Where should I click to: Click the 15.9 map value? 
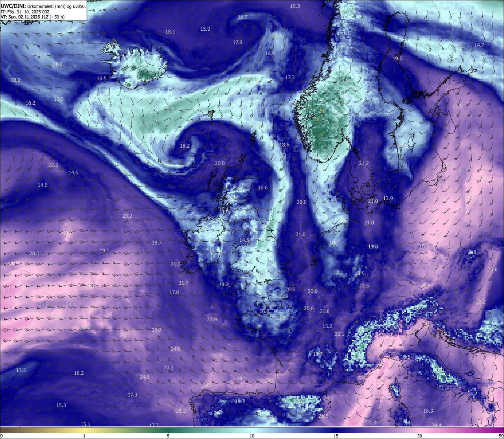tap(205, 29)
